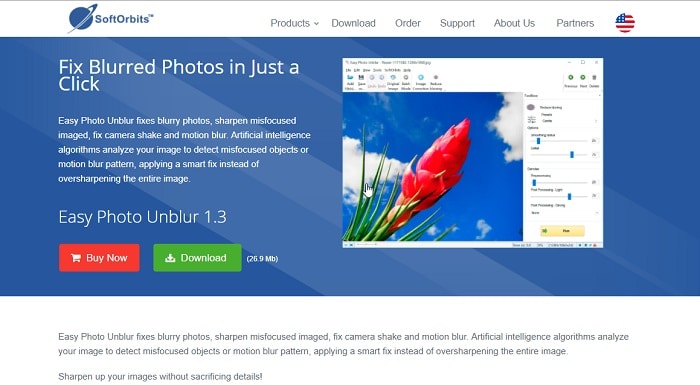Click the Presets sliders icon in Toolbox
The height and width of the screenshot is (385, 700).
[x=532, y=119]
